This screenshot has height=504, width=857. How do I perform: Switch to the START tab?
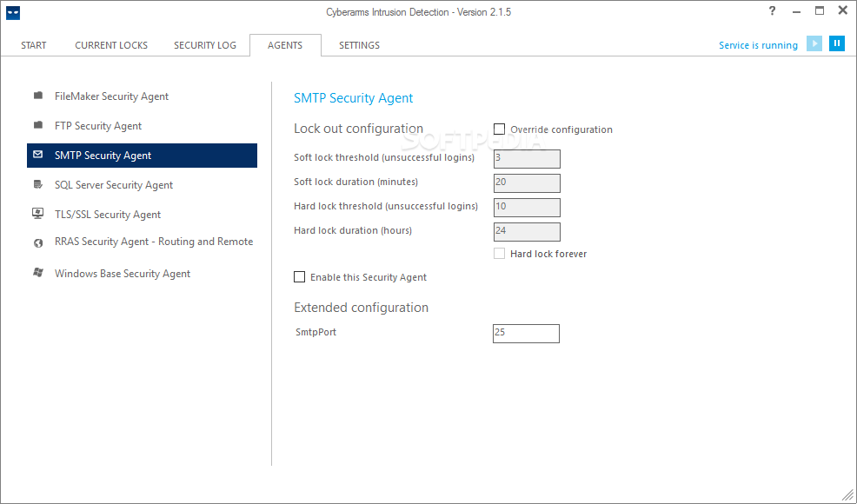[34, 45]
